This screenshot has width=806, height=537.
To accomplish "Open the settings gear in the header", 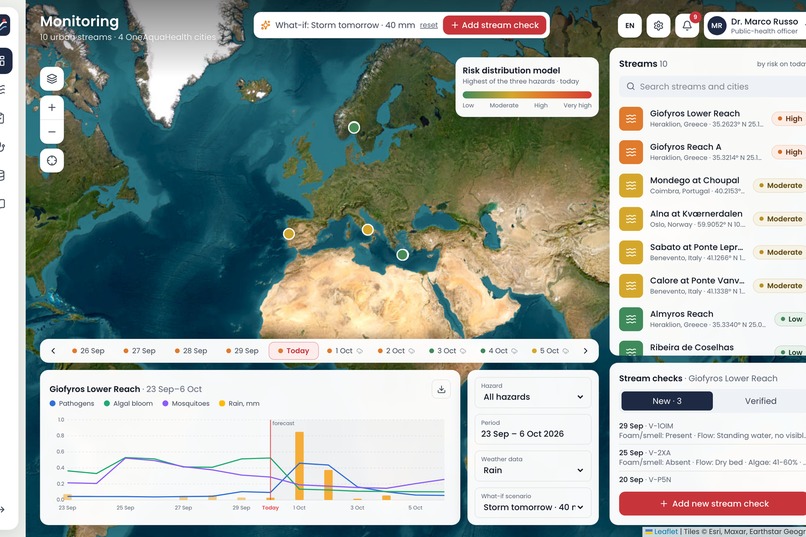I will 658,25.
